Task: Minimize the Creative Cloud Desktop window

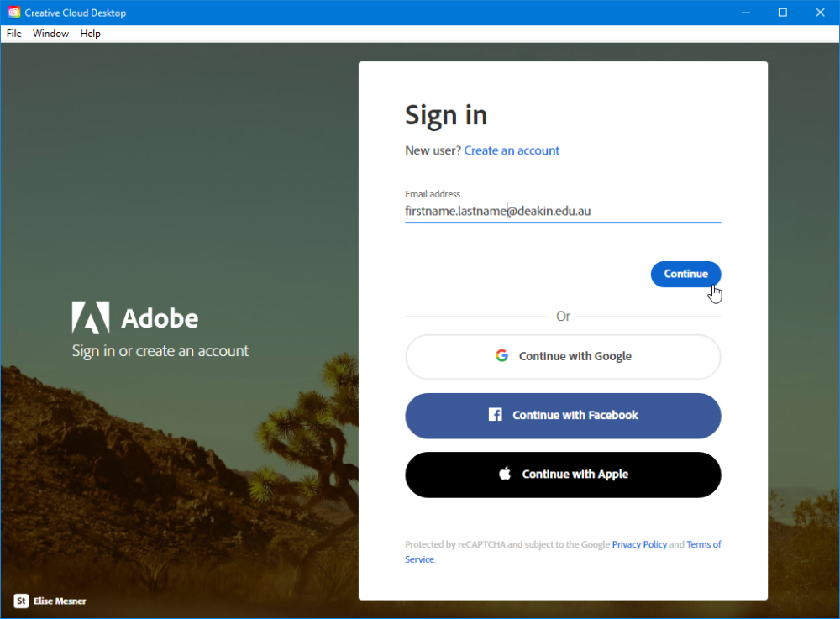Action: pyautogui.click(x=745, y=13)
